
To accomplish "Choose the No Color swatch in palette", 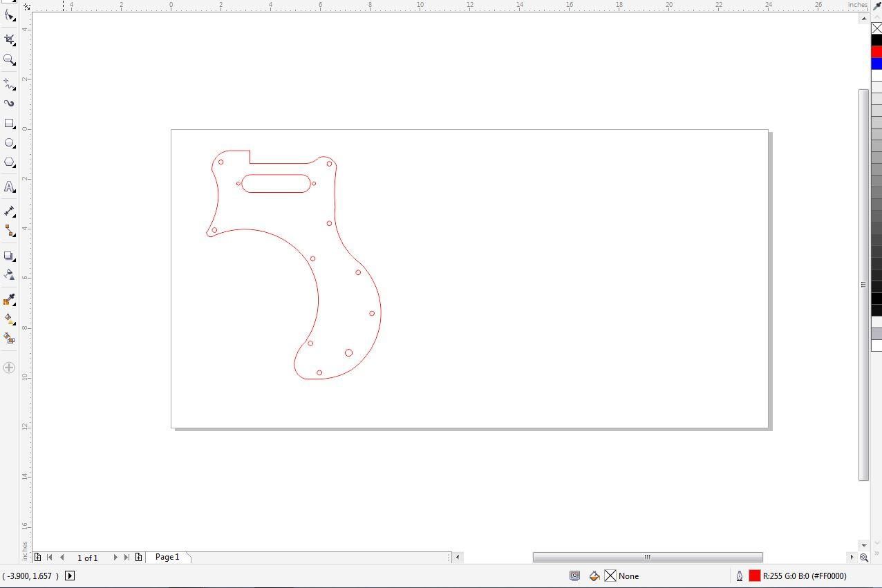I will tap(876, 28).
